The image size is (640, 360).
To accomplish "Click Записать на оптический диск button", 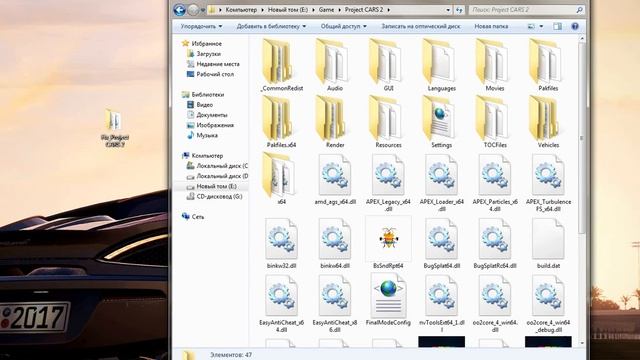I will 420,26.
